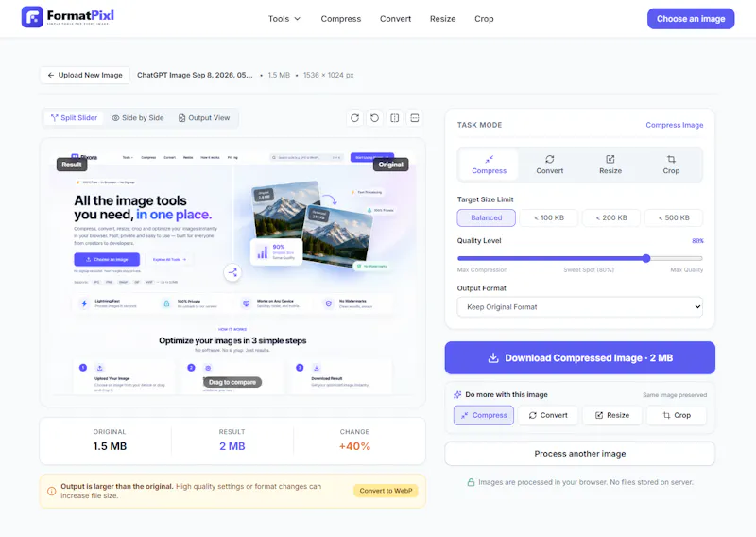Viewport: 756px width, 537px height.
Task: Click the rotate clockwise icon
Action: point(354,118)
